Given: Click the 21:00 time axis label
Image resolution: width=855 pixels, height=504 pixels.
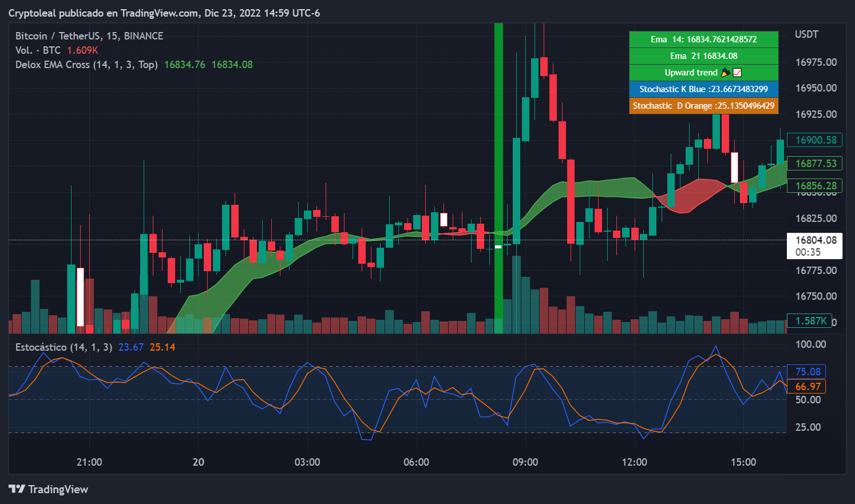Looking at the screenshot, I should [89, 462].
